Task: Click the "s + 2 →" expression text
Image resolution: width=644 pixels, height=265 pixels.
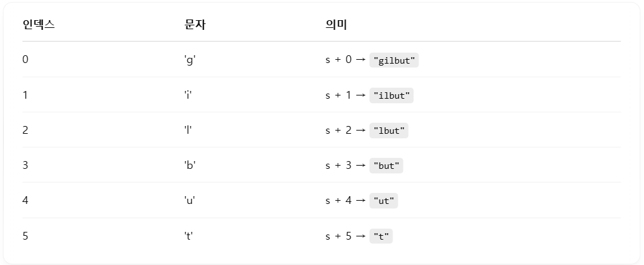Action: pyautogui.click(x=346, y=131)
